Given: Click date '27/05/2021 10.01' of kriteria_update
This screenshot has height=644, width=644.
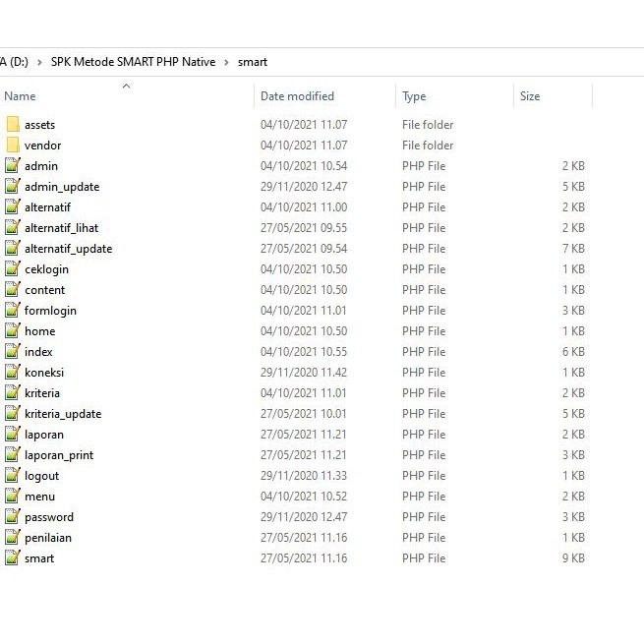Looking at the screenshot, I should pos(303,414).
